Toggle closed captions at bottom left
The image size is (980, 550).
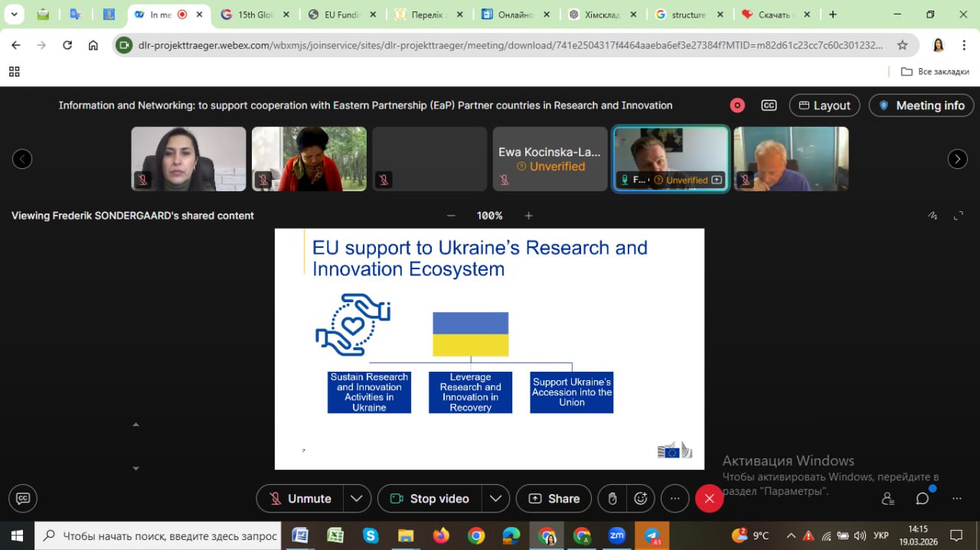tap(23, 499)
